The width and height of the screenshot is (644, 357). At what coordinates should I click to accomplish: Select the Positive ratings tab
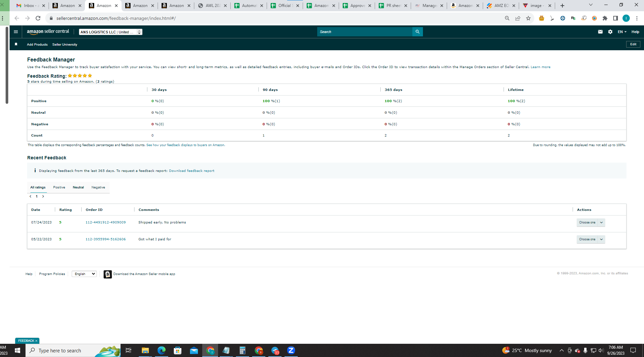(x=59, y=187)
